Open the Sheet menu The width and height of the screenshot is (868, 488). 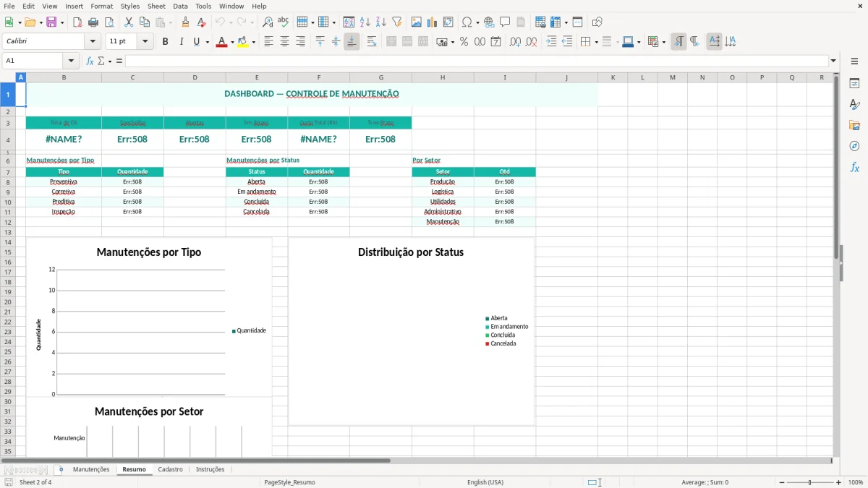(x=156, y=6)
